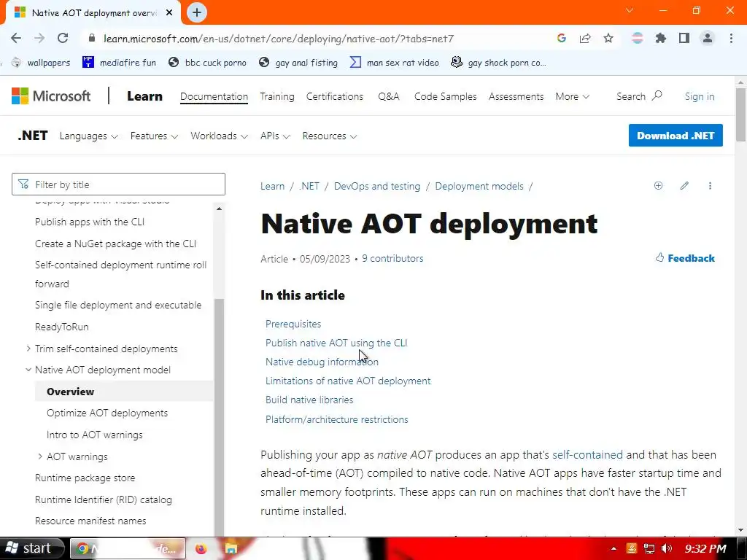Launch Firefox from the taskbar
The width and height of the screenshot is (747, 560).
(201, 549)
